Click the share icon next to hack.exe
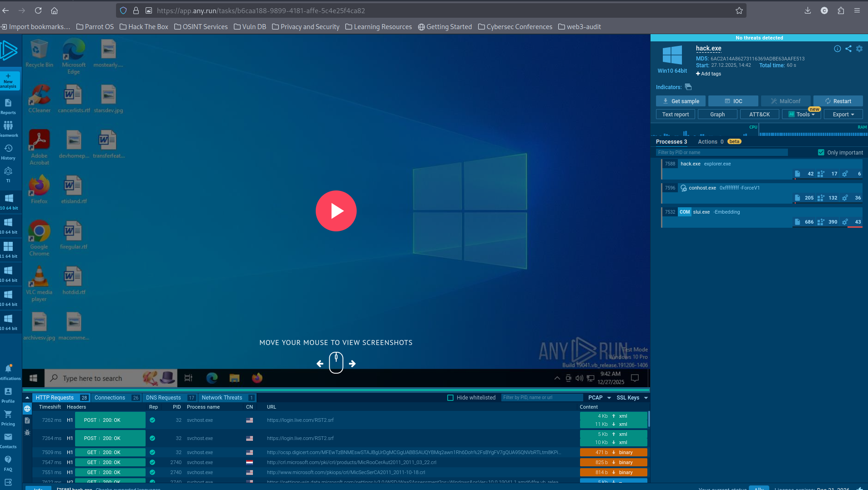 pos(848,49)
